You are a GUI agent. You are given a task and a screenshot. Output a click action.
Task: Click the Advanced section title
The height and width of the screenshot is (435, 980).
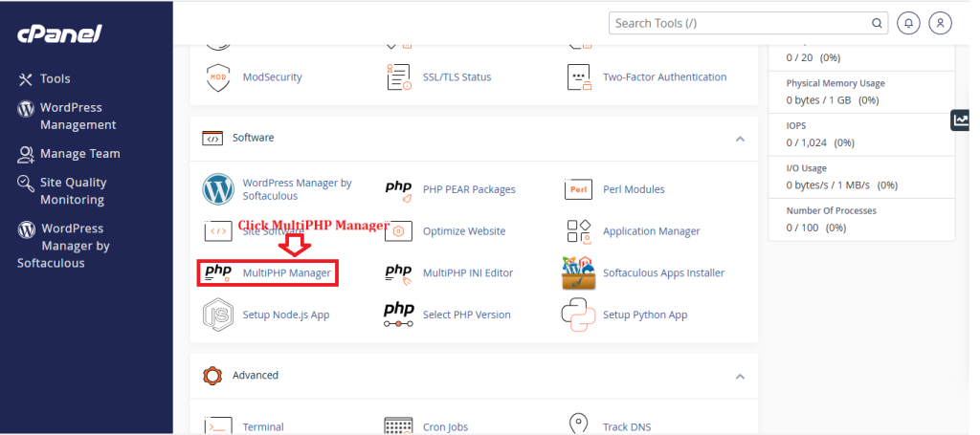(x=255, y=376)
